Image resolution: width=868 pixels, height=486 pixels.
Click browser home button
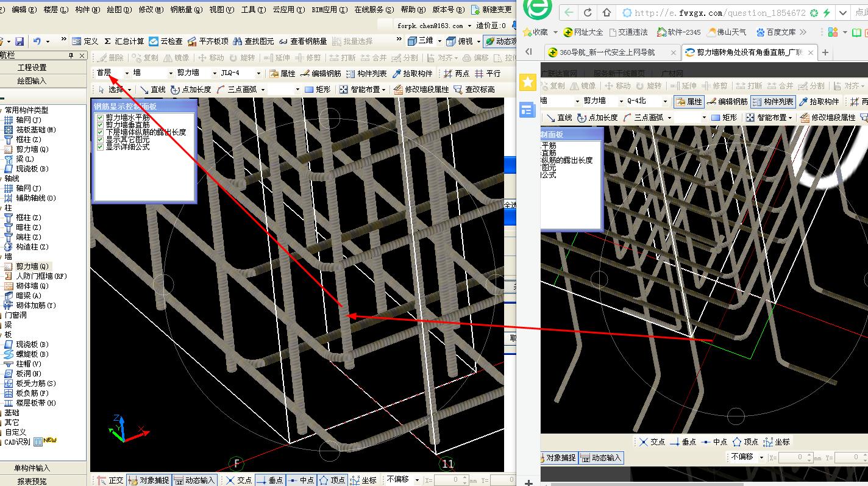(x=607, y=12)
